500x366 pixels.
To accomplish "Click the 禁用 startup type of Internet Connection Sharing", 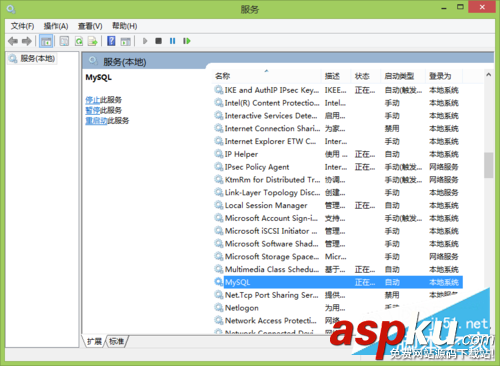I will pyautogui.click(x=392, y=129).
